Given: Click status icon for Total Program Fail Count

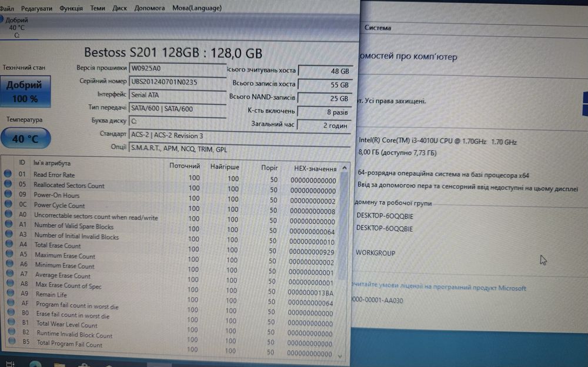Looking at the screenshot, I should (12, 341).
